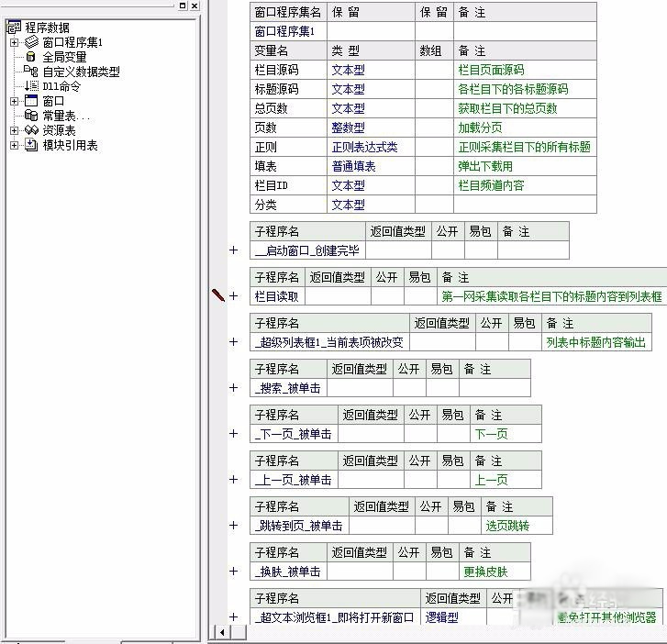Expand the _搜索_被单击 subroutine
667x644 pixels.
click(233, 388)
